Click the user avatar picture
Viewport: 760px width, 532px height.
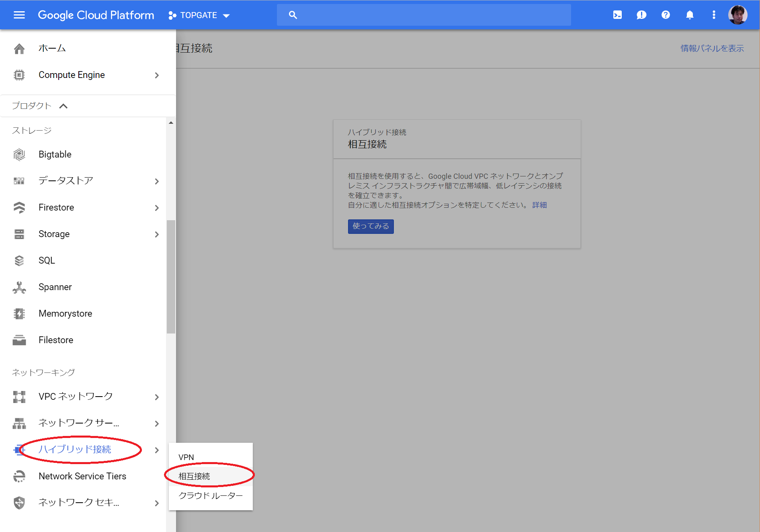click(738, 15)
